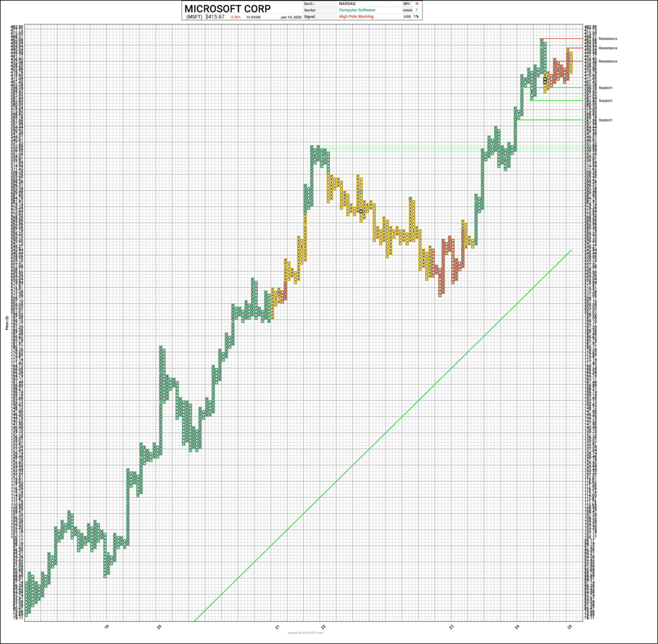This screenshot has height=644, width=658.
Task: Click the $415.67 price value
Action: [x=215, y=17]
